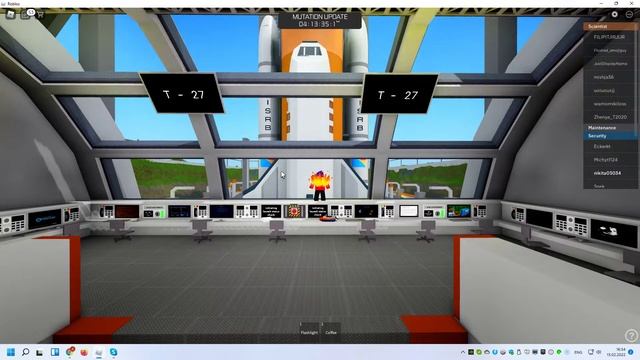Click the white blank monitor on the console
The width and height of the screenshot is (640, 360).
pos(409,211)
